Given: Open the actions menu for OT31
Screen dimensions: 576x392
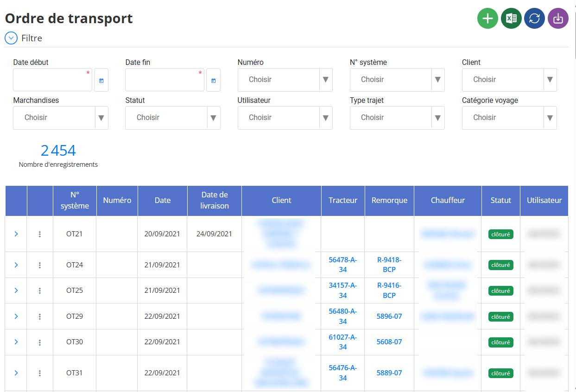Looking at the screenshot, I should 40,373.
